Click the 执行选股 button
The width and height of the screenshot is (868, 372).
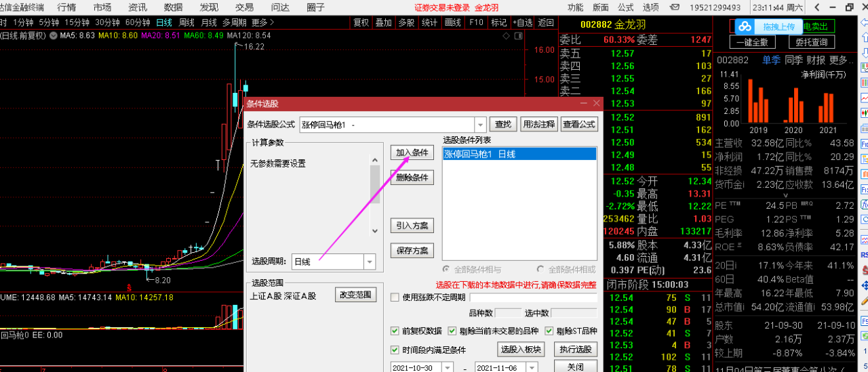pyautogui.click(x=575, y=350)
